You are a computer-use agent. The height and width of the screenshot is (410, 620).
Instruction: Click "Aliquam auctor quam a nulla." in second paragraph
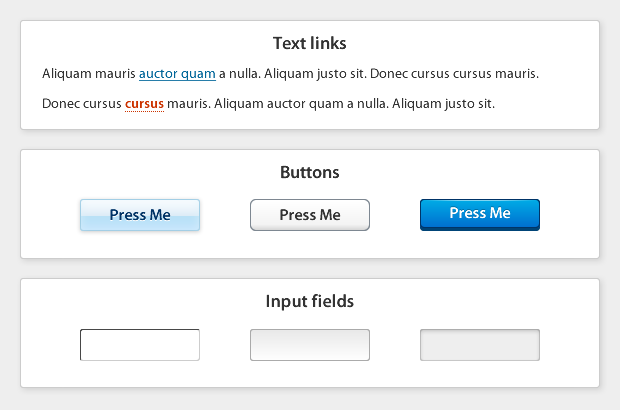click(301, 104)
